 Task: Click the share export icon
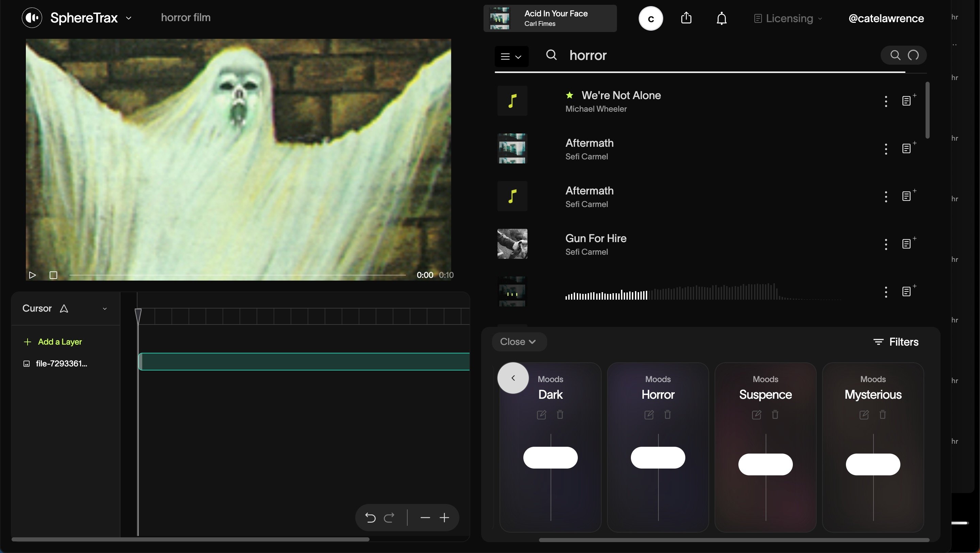tap(686, 18)
